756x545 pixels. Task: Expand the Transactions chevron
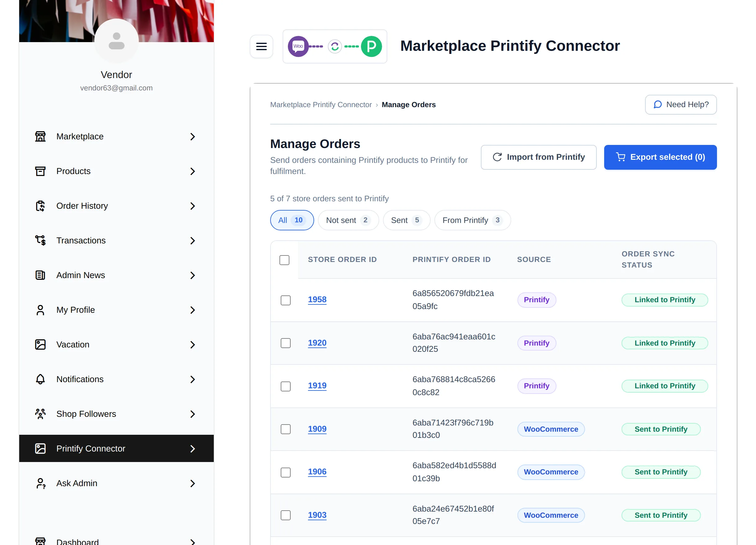192,241
